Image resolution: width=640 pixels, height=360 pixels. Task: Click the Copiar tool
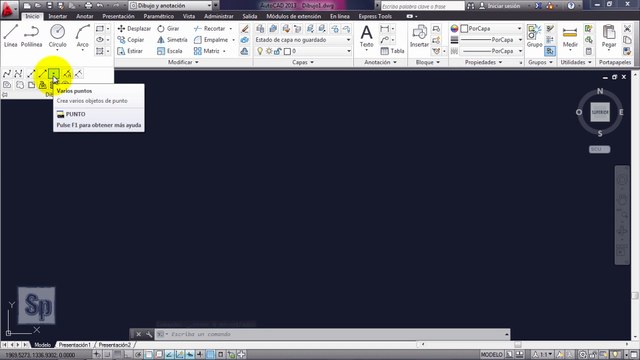131,40
